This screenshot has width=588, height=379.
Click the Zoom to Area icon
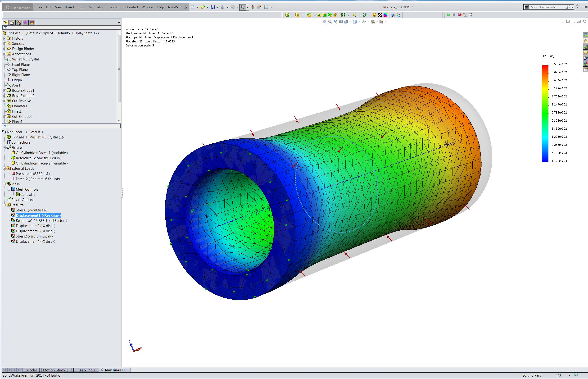pos(330,22)
